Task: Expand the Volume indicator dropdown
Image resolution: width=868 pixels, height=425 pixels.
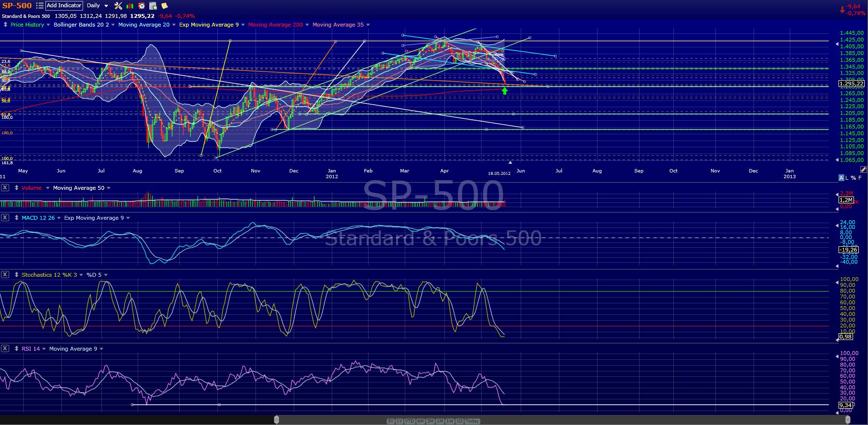Action: pyautogui.click(x=48, y=188)
